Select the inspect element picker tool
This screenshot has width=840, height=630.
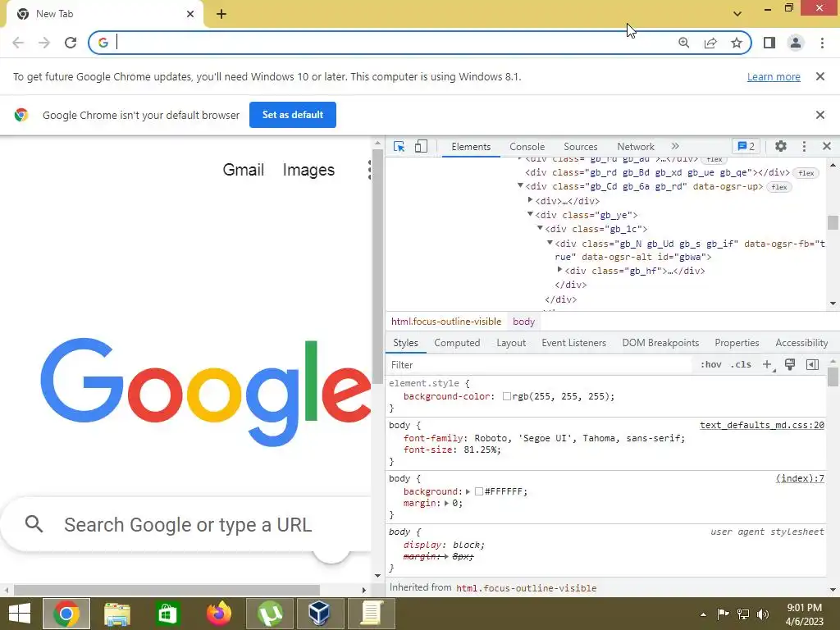pyautogui.click(x=399, y=147)
